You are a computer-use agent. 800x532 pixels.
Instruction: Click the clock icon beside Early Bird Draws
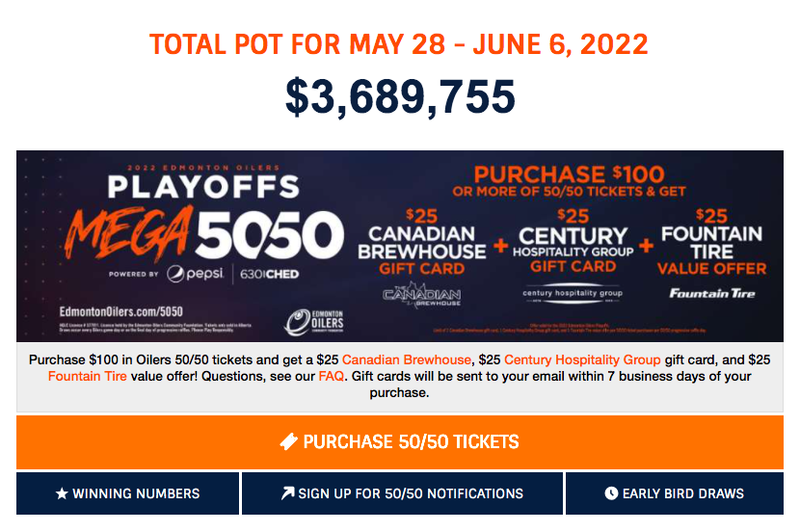click(611, 493)
